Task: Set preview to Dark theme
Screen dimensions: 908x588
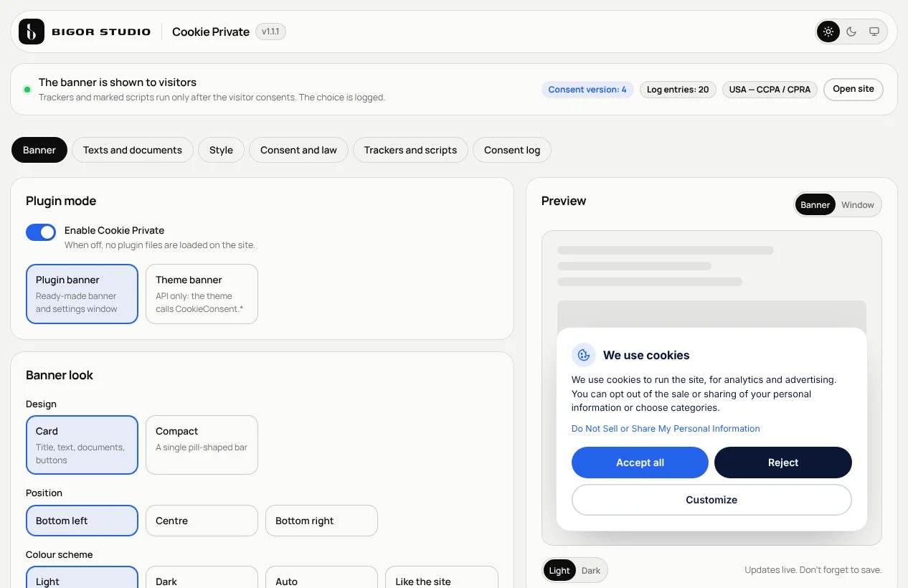Action: pyautogui.click(x=591, y=571)
